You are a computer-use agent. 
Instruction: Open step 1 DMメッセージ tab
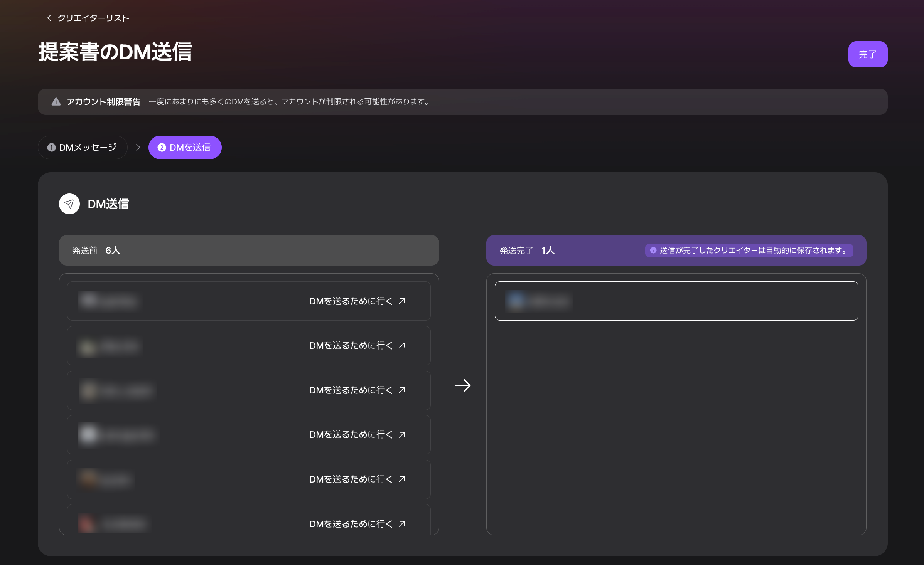point(83,147)
